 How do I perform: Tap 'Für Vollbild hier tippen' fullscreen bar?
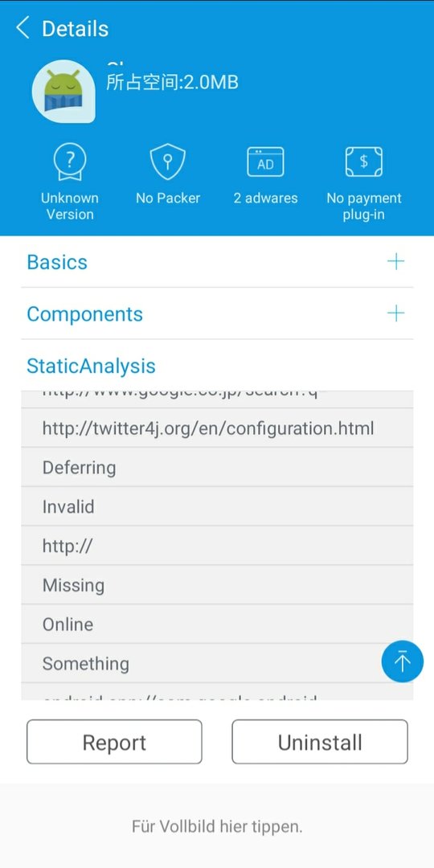click(217, 826)
